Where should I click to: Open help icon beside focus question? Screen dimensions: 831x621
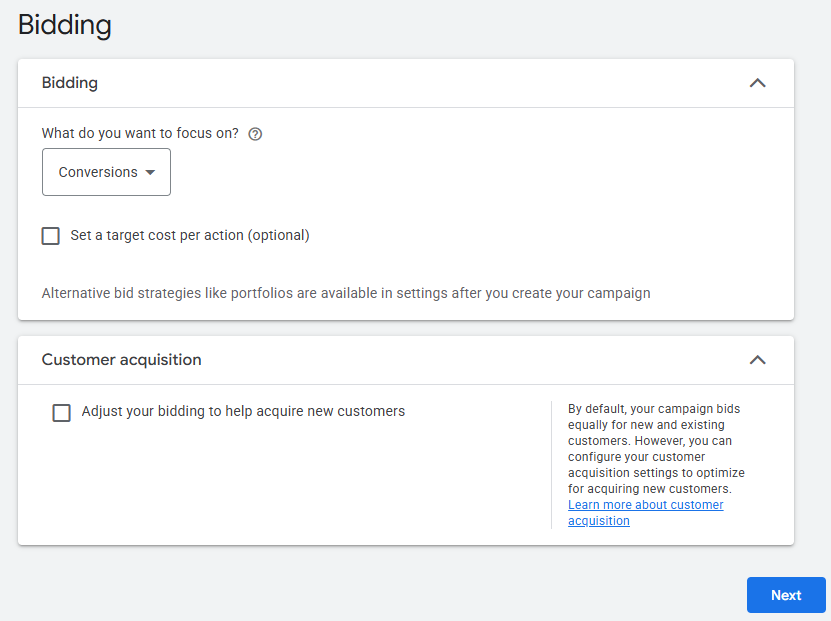255,134
